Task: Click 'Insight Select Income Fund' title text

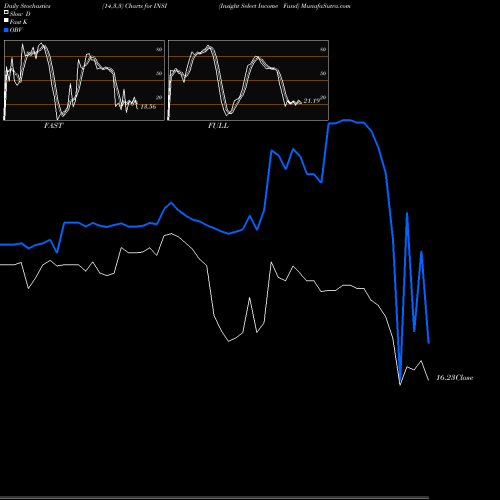Action: coord(259,6)
